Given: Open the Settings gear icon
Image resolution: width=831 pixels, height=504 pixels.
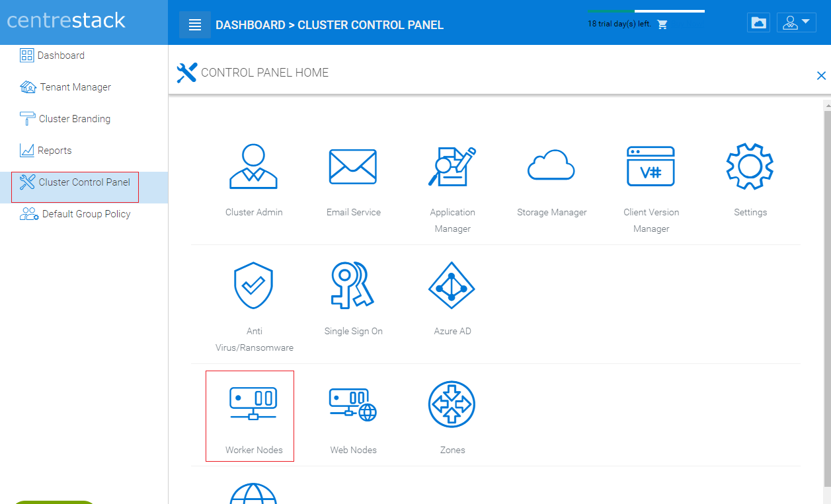Looking at the screenshot, I should tap(750, 166).
